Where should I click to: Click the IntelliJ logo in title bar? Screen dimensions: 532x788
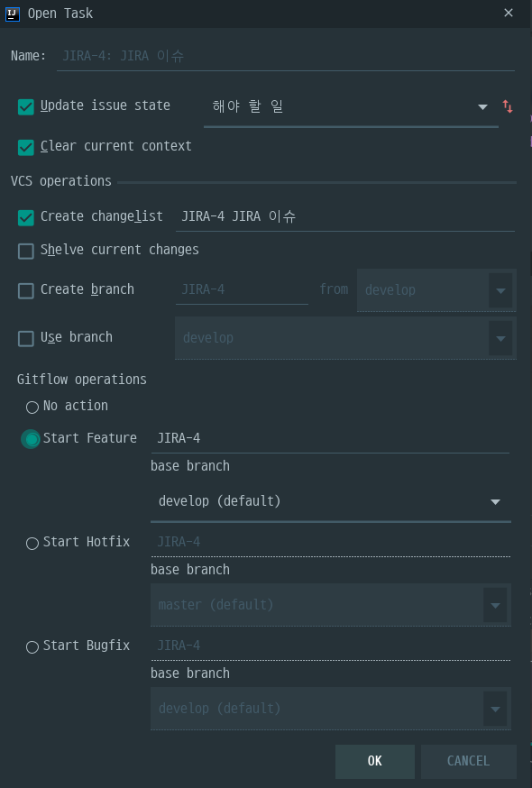coord(13,14)
